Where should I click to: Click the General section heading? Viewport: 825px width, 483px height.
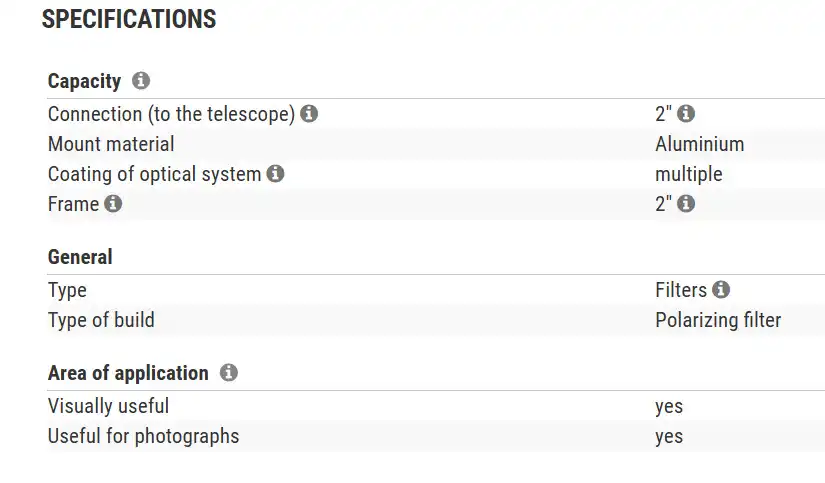[80, 257]
